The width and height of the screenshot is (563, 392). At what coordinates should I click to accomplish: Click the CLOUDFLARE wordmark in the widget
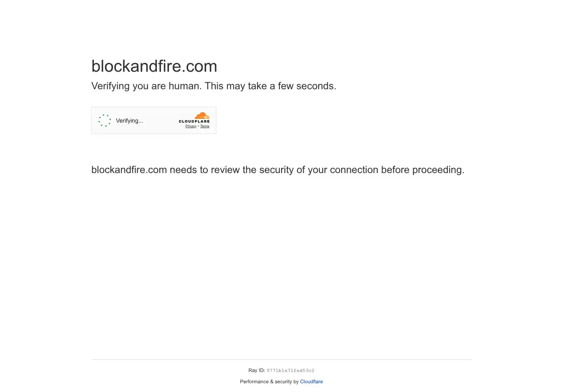pos(194,121)
